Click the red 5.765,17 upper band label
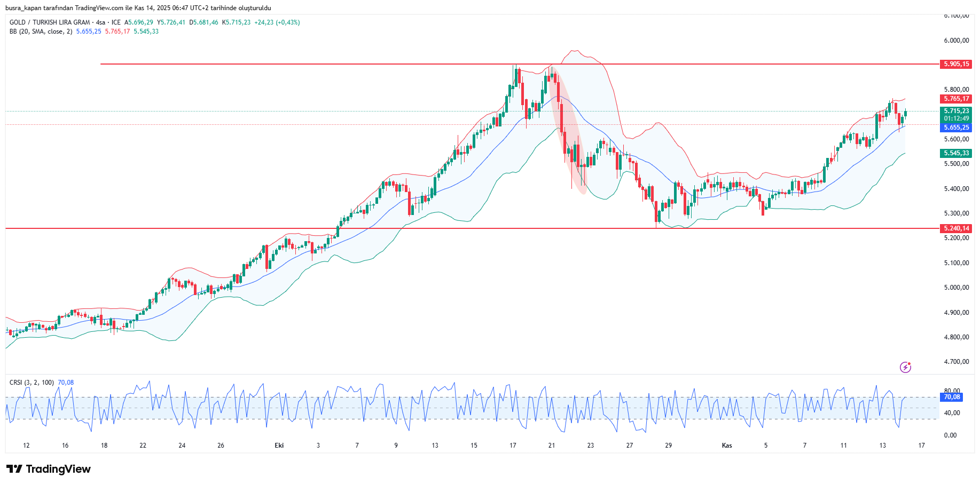 tap(955, 99)
